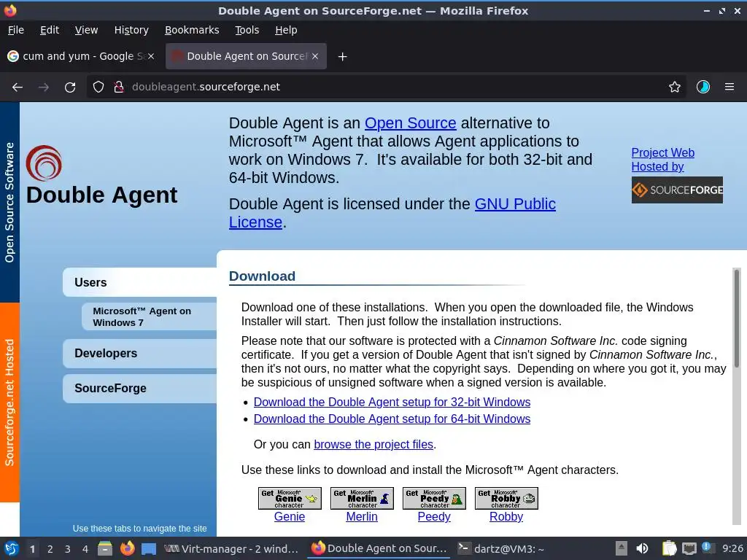Click the Sourceforge.net Hosted orange banner

coord(9,402)
